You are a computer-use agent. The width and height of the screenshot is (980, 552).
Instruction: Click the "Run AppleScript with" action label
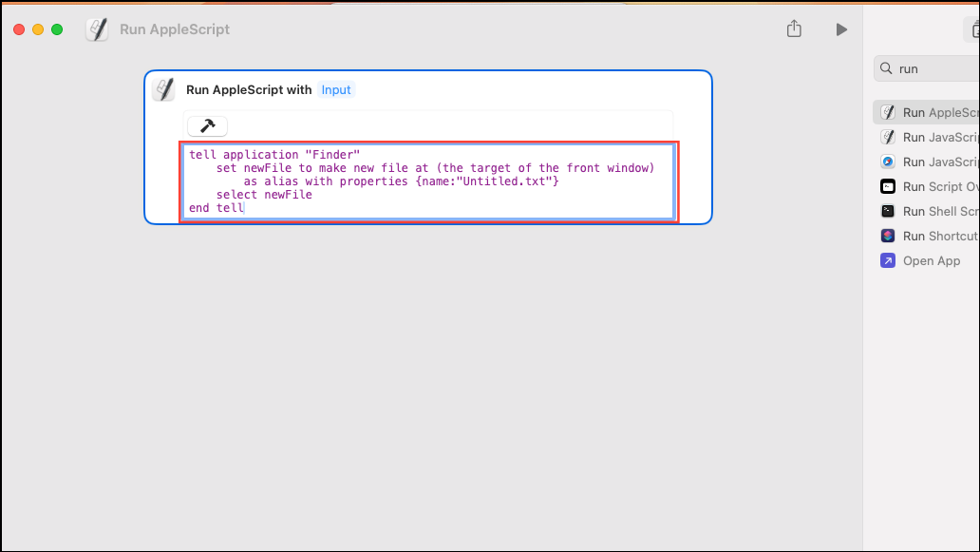pos(249,89)
